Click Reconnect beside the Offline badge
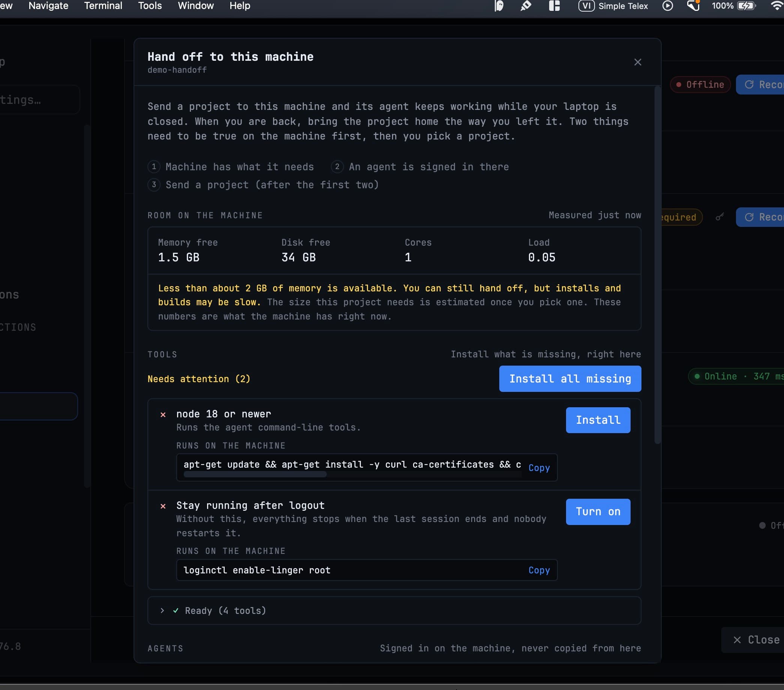Screen dimensions: 784x690 tap(760, 85)
